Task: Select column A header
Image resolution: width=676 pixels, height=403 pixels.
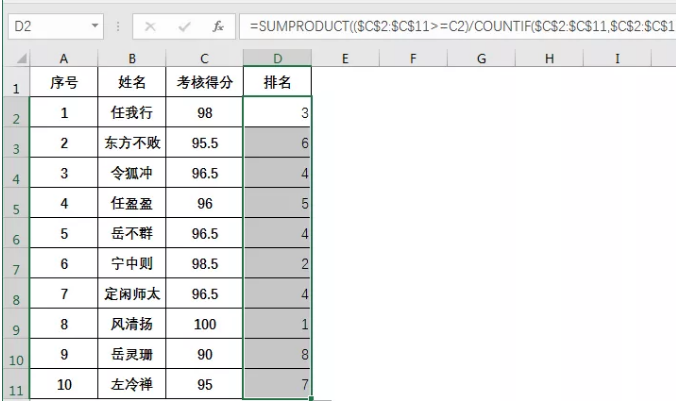Action: point(64,59)
